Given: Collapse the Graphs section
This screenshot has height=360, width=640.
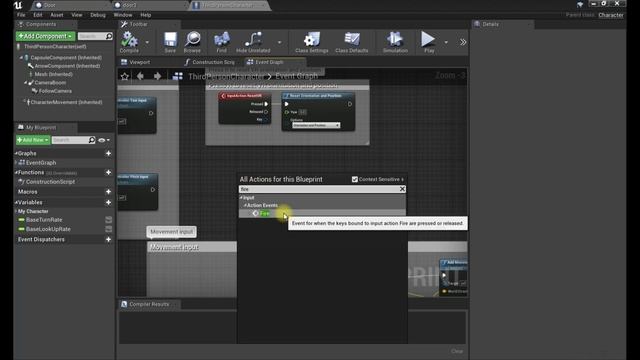Looking at the screenshot, I should (x=16, y=153).
